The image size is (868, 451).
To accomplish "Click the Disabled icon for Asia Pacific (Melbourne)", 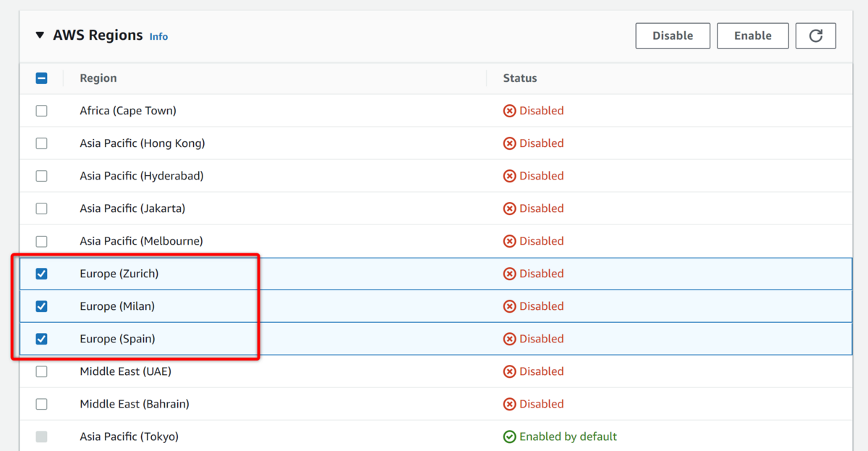I will [x=509, y=241].
